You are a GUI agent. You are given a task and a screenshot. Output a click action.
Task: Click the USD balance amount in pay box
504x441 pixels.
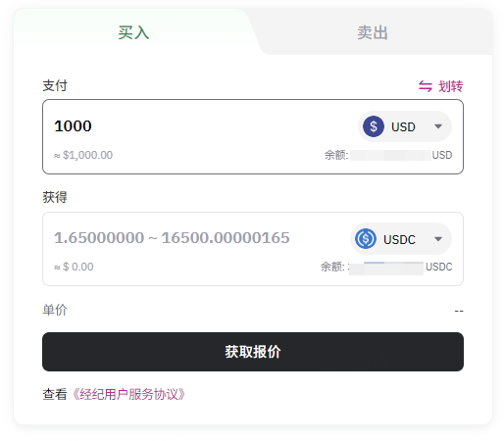pos(390,155)
